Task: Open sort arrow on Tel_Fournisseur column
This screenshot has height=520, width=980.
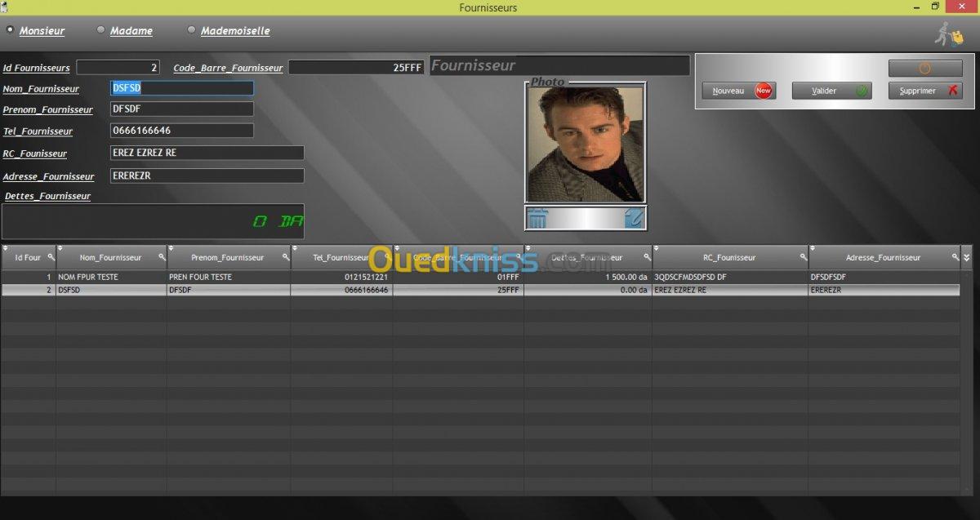Action: click(296, 248)
